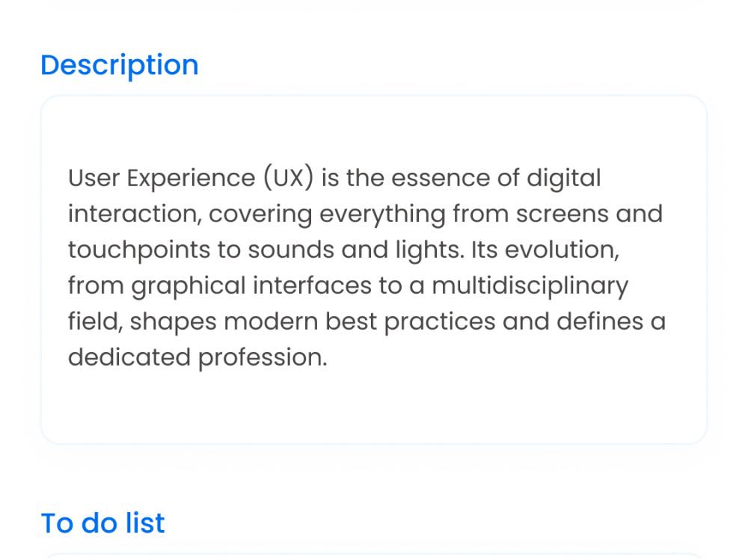Click the word "touchpoints" in the paragraph

[139, 250]
